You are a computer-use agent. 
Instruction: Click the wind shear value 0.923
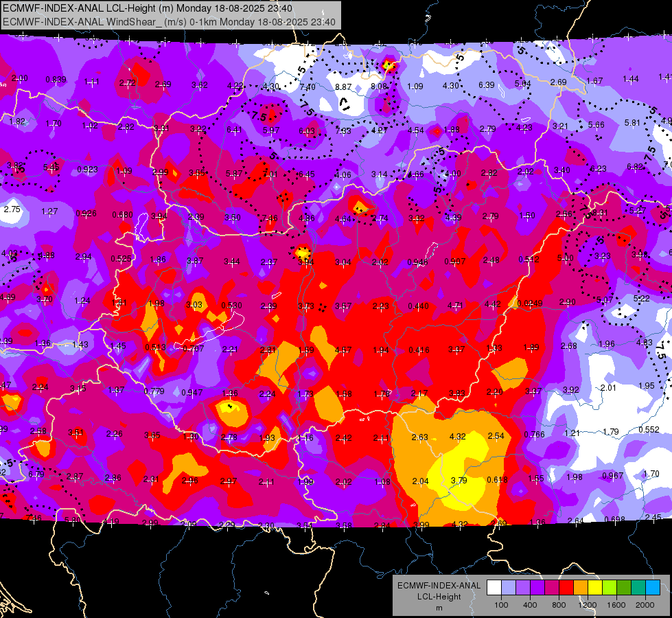(87, 170)
